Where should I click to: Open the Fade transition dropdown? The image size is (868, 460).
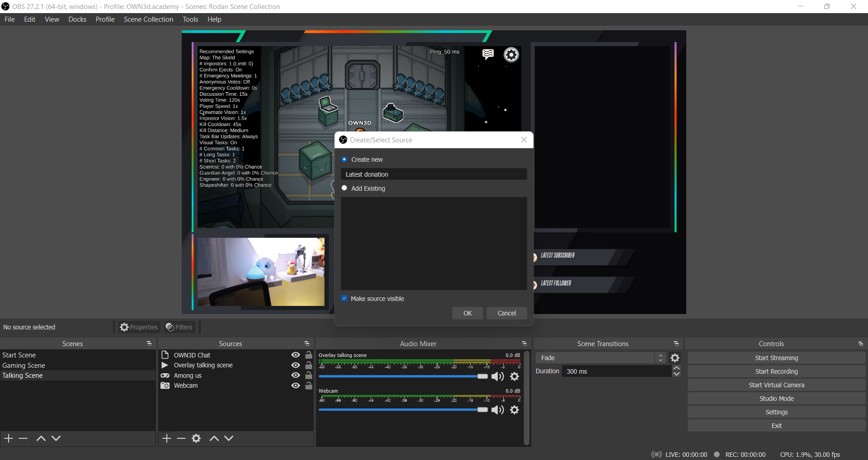coord(600,358)
